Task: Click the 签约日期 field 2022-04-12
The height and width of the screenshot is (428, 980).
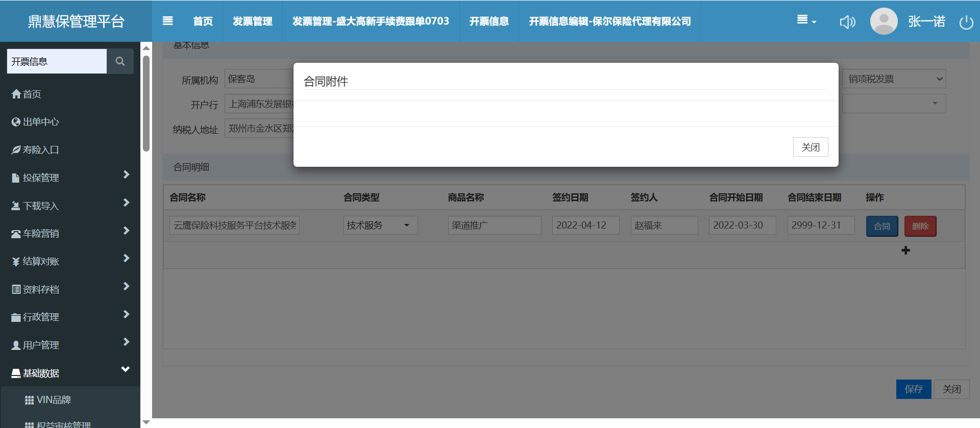Action: [x=586, y=225]
